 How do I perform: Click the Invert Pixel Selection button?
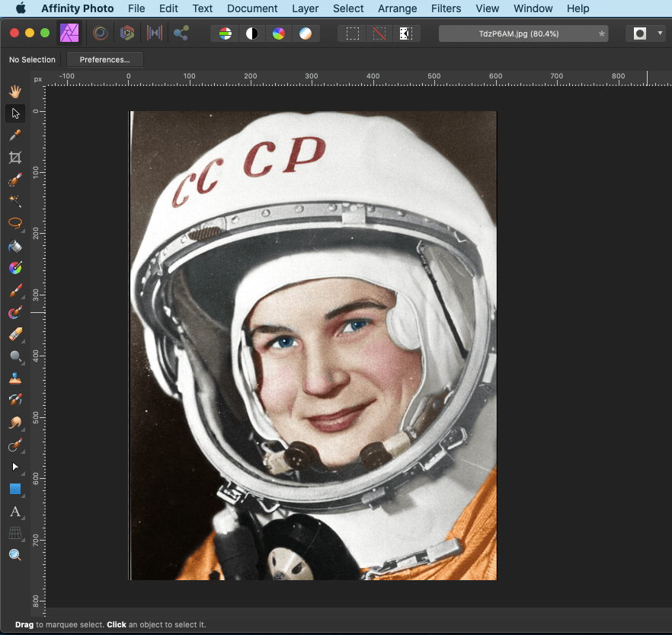tap(405, 34)
